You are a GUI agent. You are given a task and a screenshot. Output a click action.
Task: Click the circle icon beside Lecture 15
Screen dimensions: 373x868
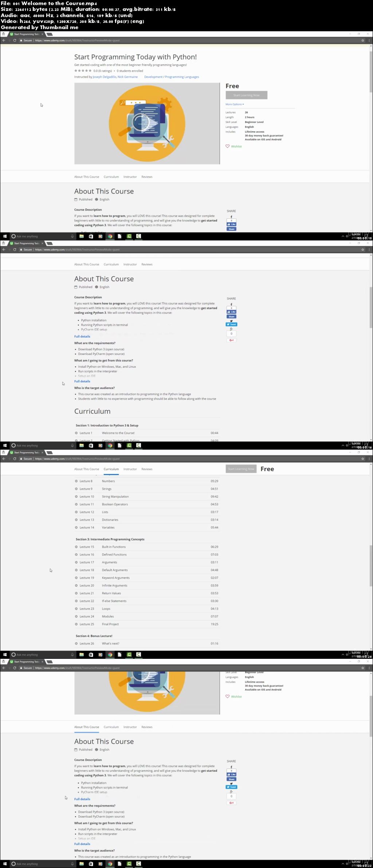[x=76, y=547]
